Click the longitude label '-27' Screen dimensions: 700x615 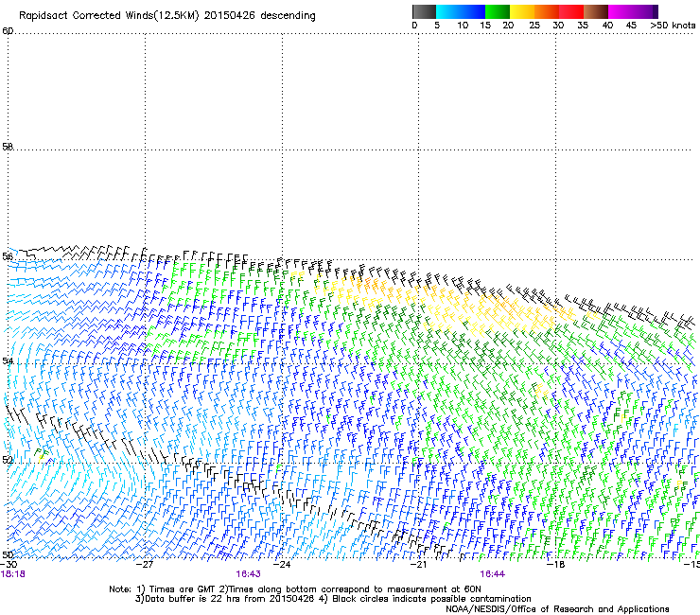point(145,565)
